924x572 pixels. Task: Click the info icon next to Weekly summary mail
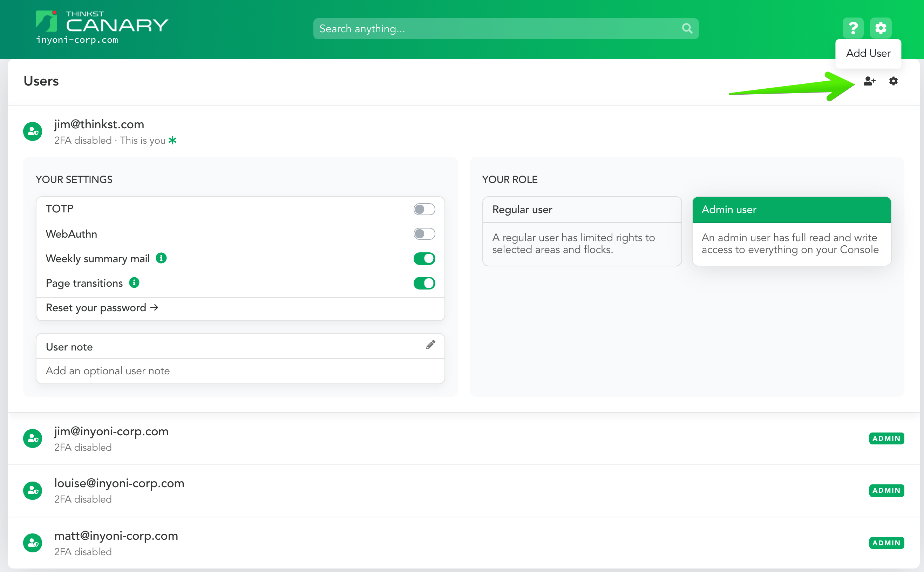click(x=162, y=258)
